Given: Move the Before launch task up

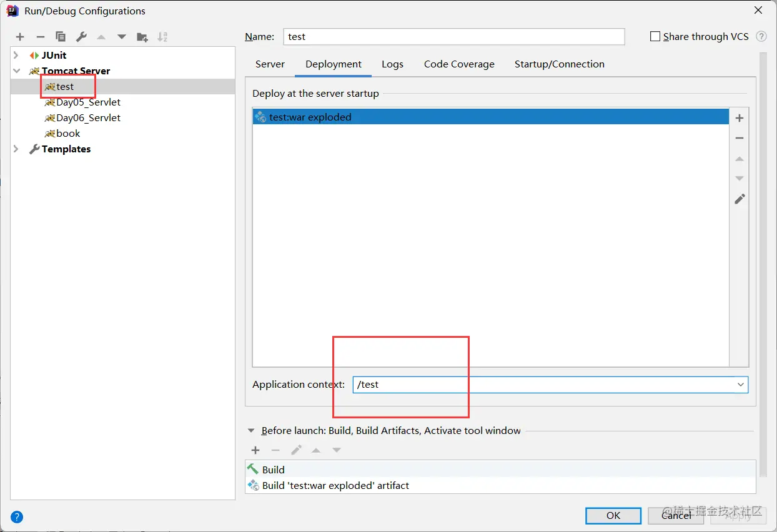Looking at the screenshot, I should (x=316, y=450).
